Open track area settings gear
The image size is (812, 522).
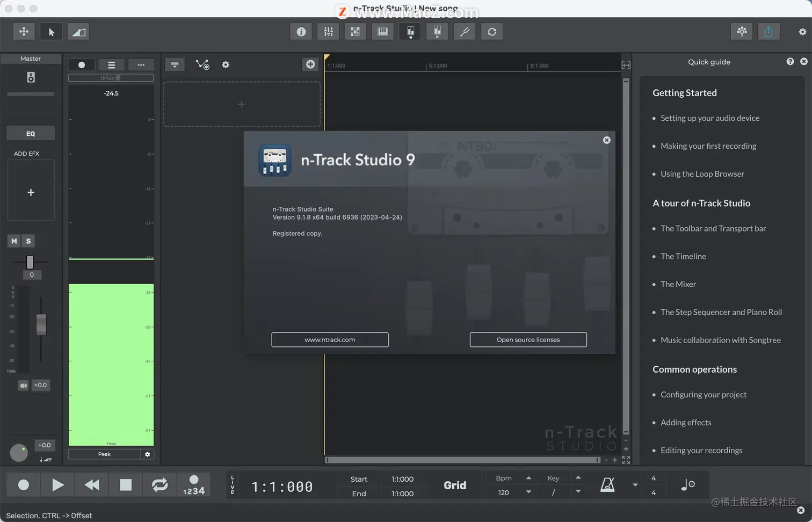[226, 64]
